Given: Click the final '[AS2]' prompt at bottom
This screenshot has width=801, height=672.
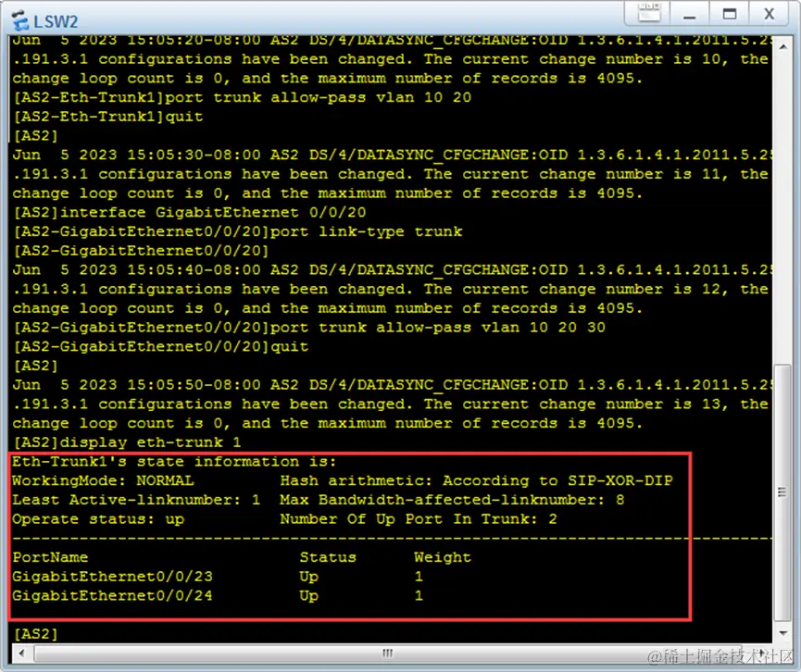Looking at the screenshot, I should point(36,634).
